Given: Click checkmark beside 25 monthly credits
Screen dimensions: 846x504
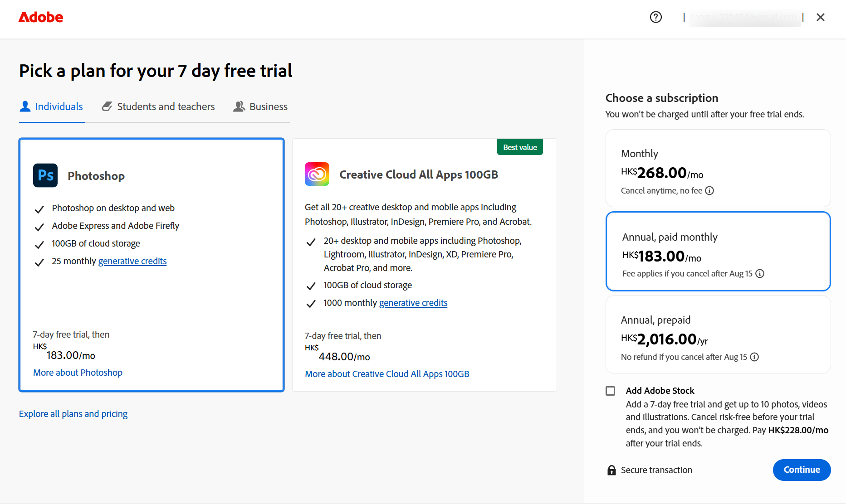Looking at the screenshot, I should [x=39, y=262].
